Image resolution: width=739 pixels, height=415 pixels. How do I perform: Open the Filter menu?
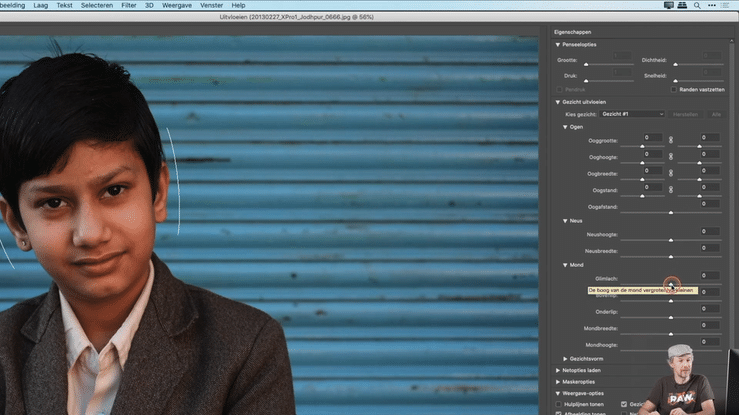[x=129, y=5]
